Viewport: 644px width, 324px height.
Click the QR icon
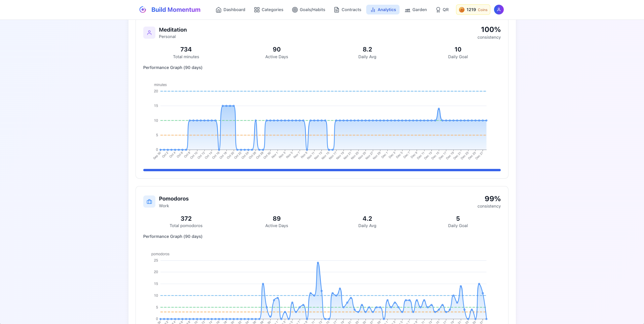click(438, 10)
